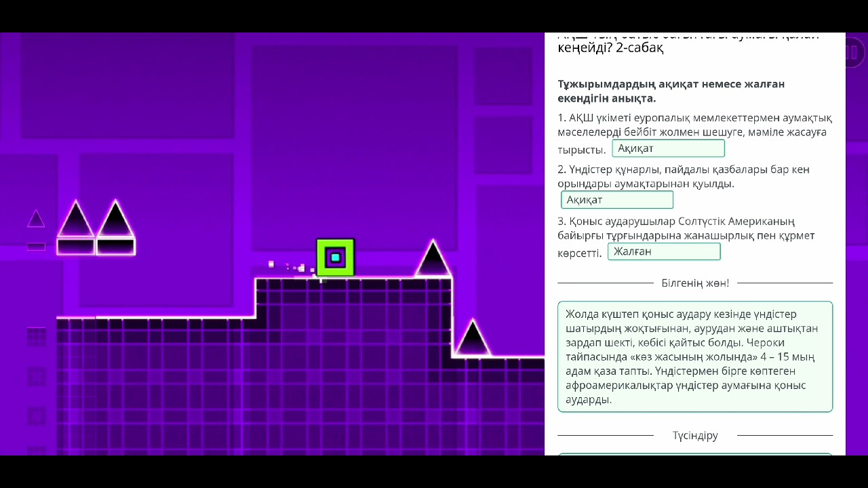The image size is (868, 488).
Task: Click the instruction 'Тұжырымдардың ақиқат немесе жалған'
Action: tap(671, 91)
